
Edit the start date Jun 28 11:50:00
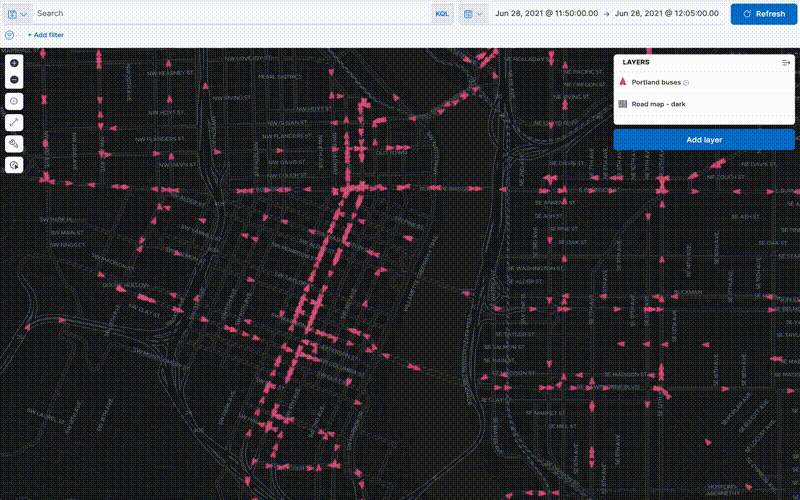(546, 14)
